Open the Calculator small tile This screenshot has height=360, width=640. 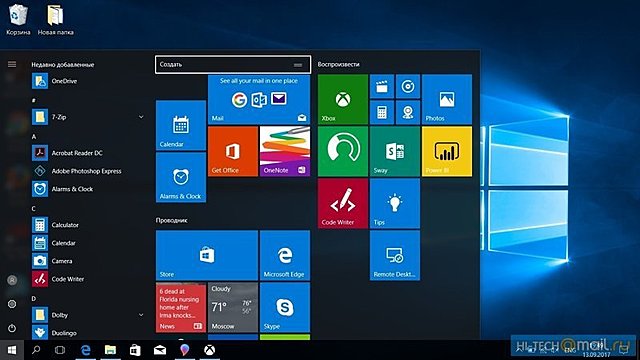[x=382, y=112]
